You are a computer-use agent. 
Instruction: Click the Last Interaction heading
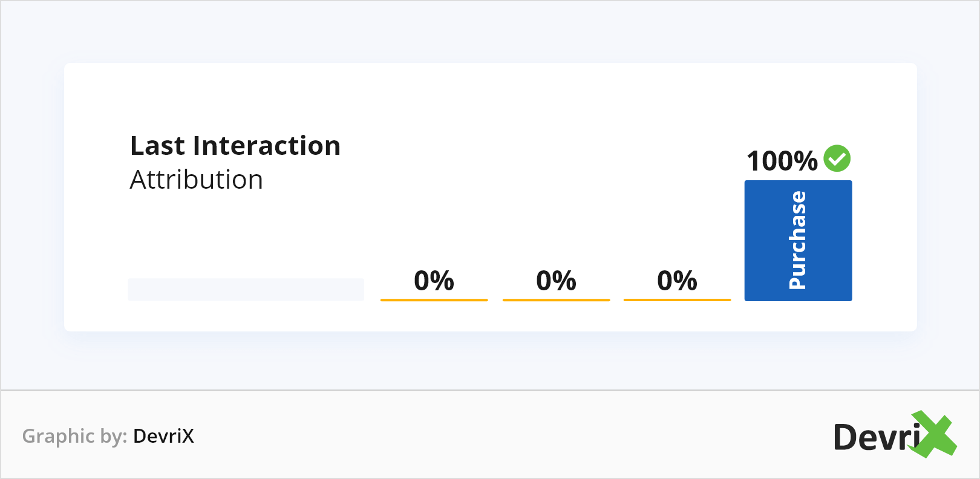pos(235,146)
